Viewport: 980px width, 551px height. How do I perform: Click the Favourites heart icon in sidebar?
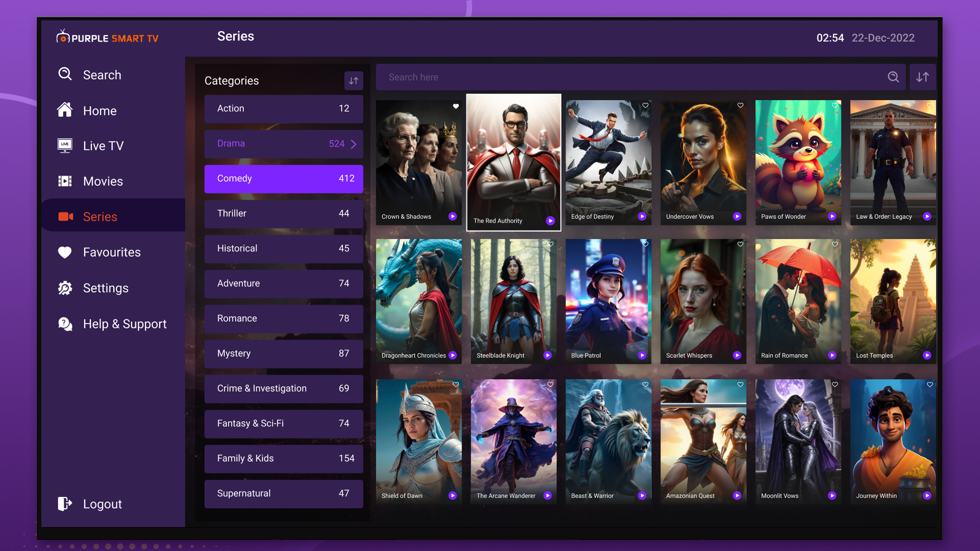coord(65,252)
